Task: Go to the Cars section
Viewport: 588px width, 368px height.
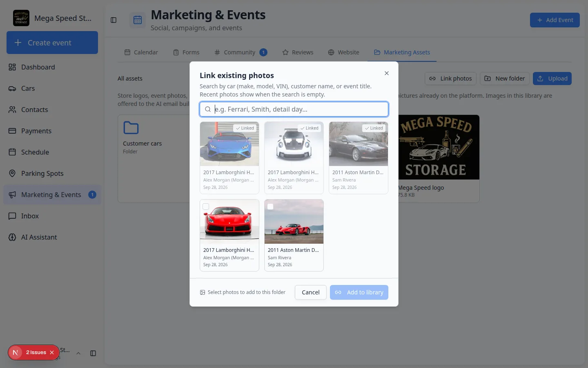Action: [x=52, y=88]
